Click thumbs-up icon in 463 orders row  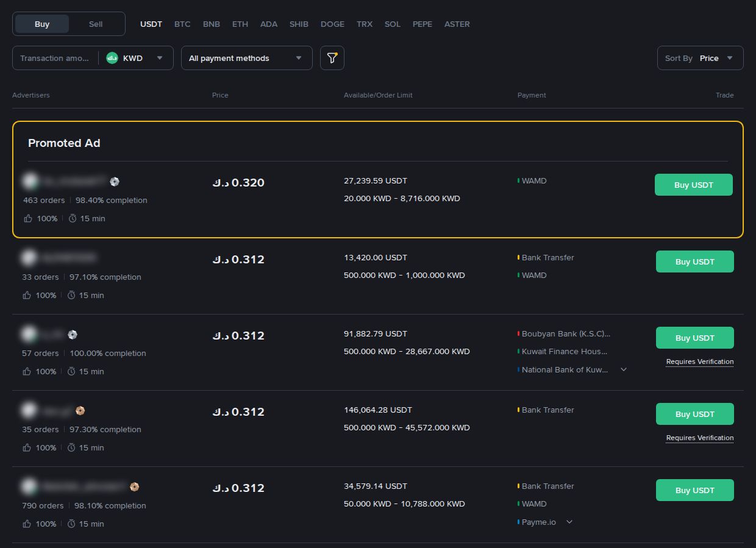[28, 218]
